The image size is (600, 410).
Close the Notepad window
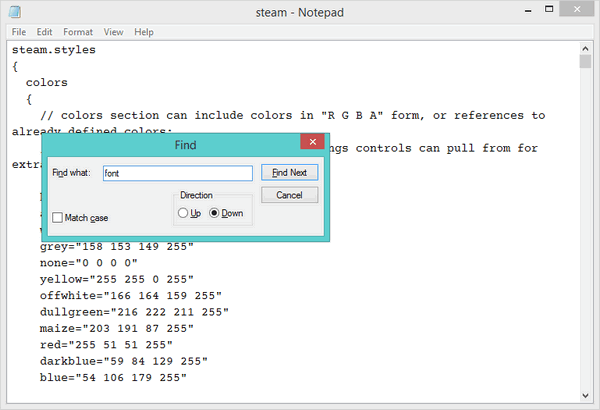[577, 9]
